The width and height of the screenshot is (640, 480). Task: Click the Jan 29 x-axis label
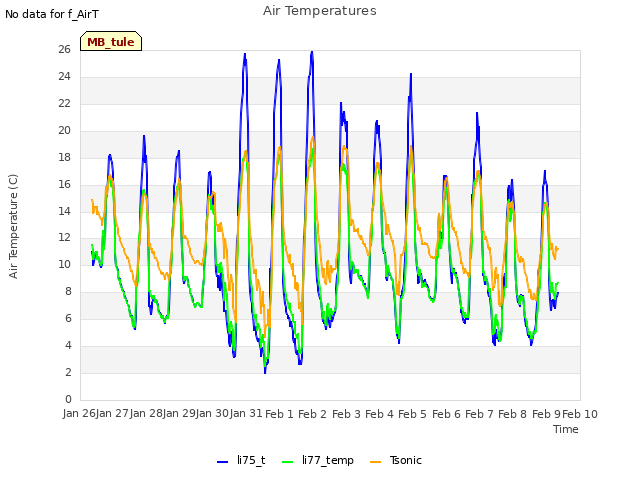[x=179, y=413]
